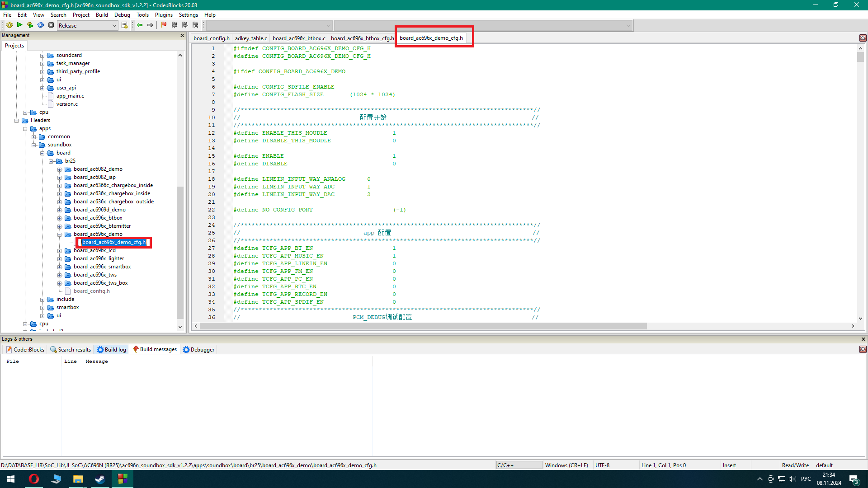Select the board_config.h file in tree

click(x=92, y=291)
